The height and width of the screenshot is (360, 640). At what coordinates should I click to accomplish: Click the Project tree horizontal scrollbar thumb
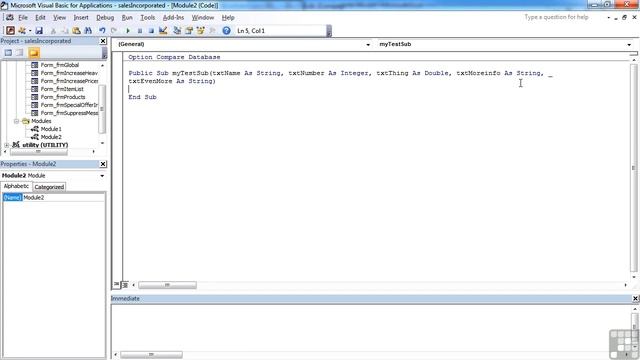38,151
